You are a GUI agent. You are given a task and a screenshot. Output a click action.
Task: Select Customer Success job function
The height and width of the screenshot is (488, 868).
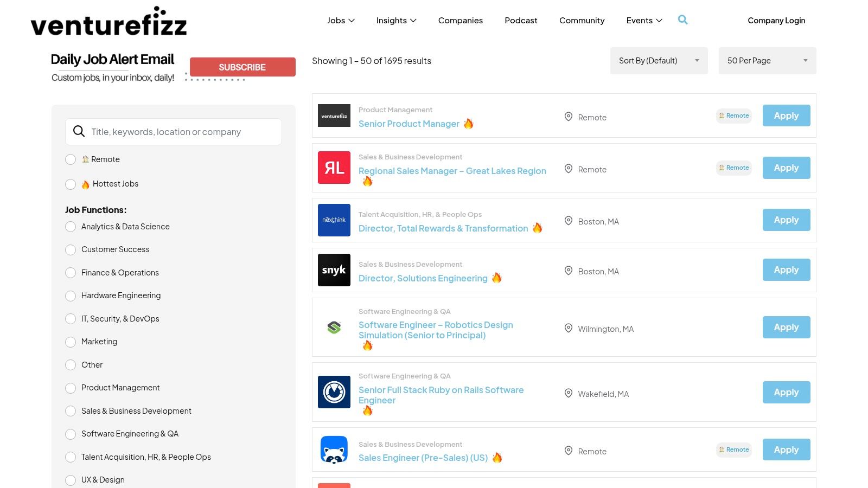[71, 250]
